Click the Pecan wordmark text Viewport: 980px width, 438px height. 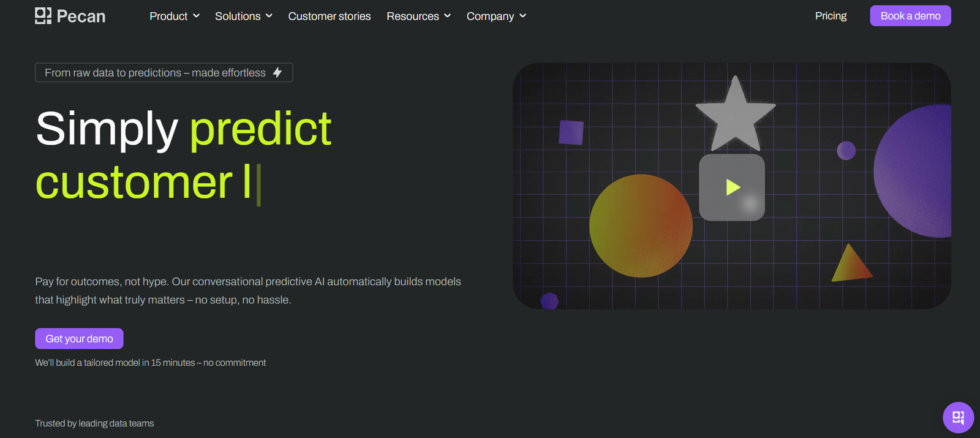click(x=81, y=17)
